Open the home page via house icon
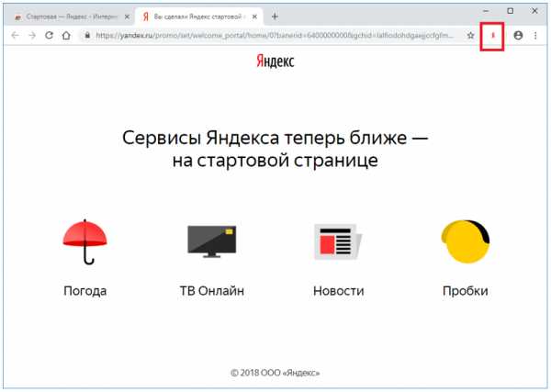This screenshot has height=392, width=551. 66,35
